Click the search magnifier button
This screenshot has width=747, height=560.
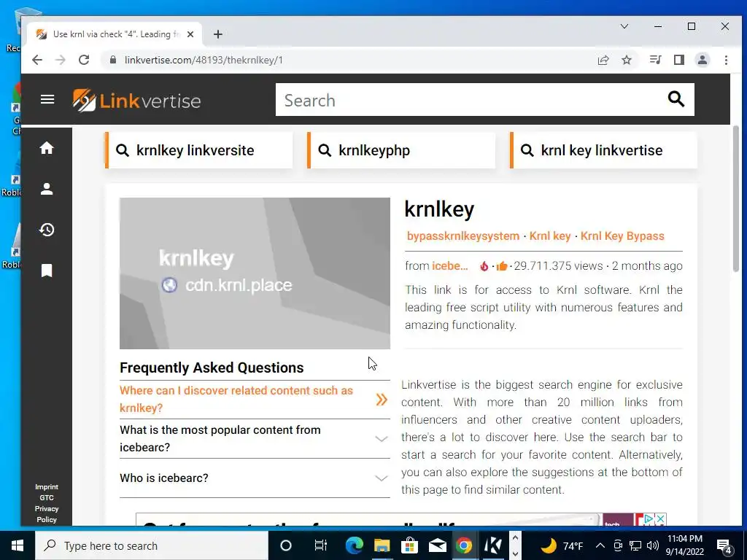[676, 99]
